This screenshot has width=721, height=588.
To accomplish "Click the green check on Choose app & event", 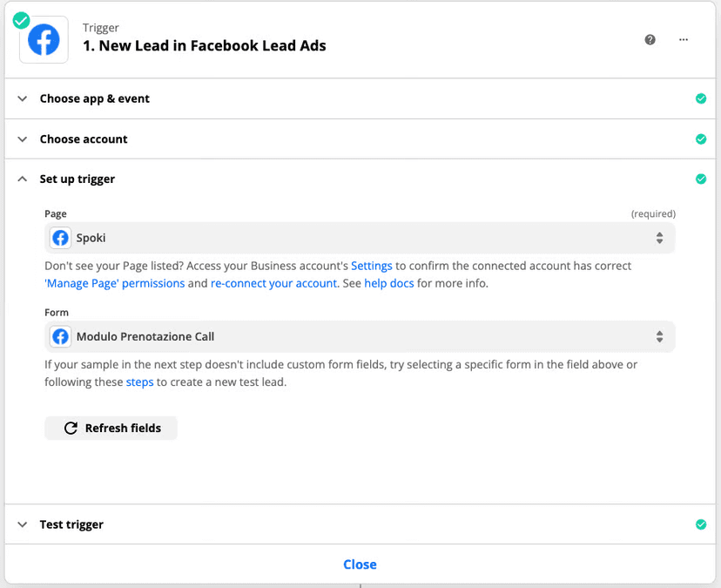I will click(x=701, y=98).
